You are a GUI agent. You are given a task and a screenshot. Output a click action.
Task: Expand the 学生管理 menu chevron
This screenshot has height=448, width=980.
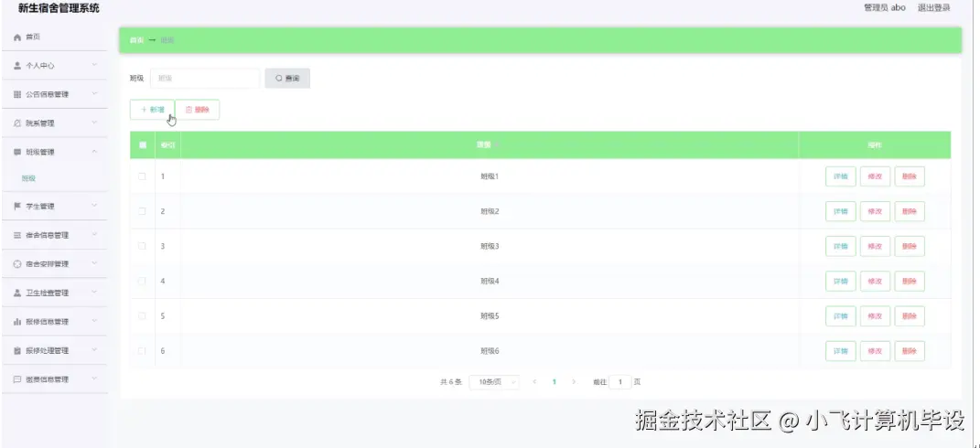pos(94,206)
